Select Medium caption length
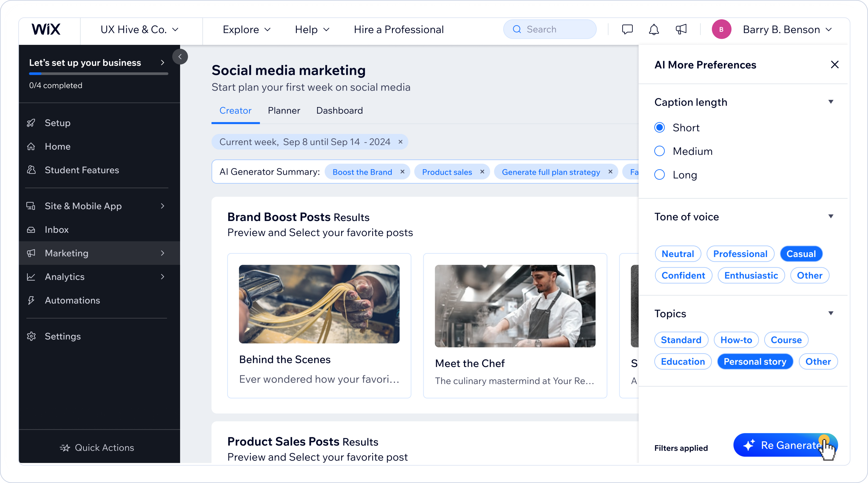This screenshot has width=868, height=483. tap(659, 151)
